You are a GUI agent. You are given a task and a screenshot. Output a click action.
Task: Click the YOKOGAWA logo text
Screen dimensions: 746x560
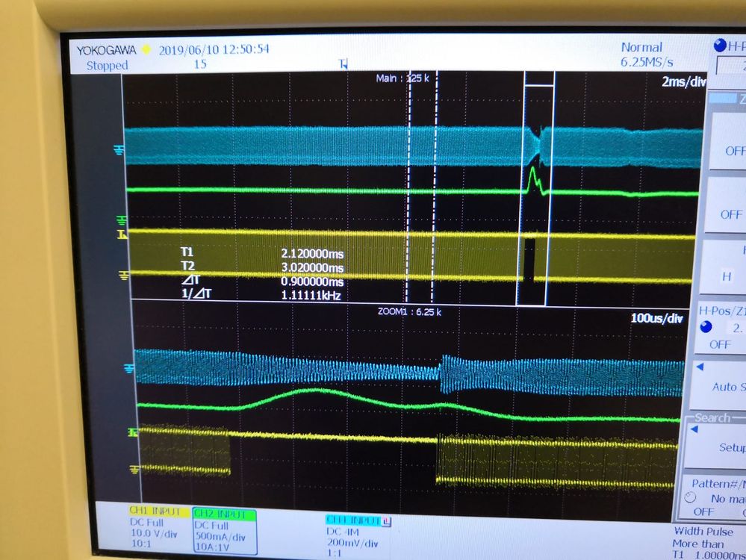[106, 50]
